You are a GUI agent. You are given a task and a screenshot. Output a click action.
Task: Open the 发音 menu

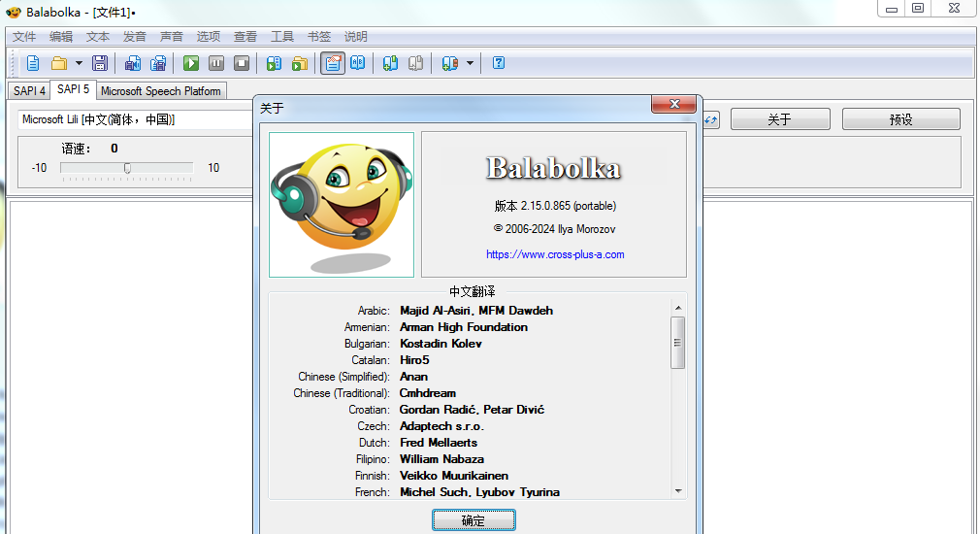134,37
